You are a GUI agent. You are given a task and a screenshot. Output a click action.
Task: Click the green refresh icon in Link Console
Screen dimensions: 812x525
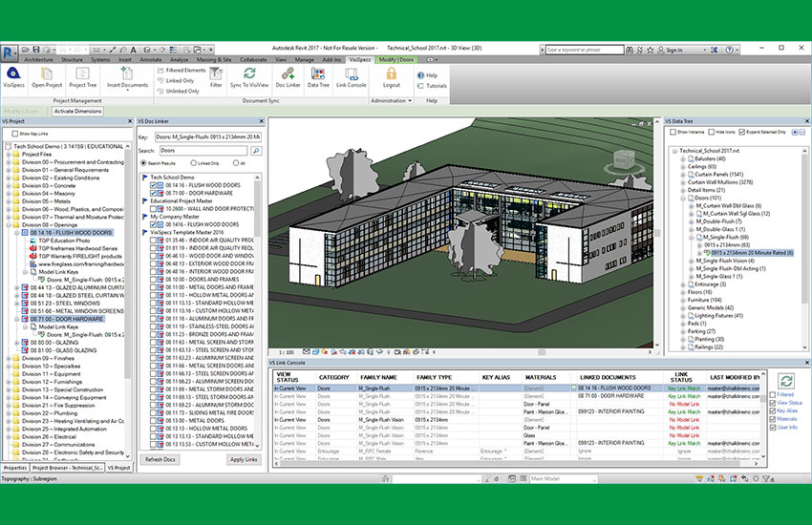coord(786,380)
